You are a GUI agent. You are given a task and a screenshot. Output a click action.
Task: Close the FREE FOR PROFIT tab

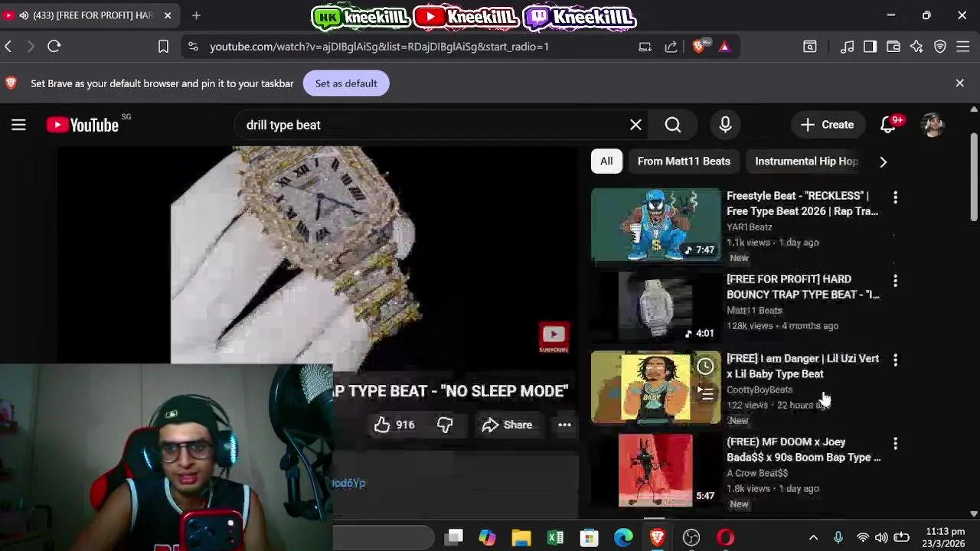pos(168,15)
